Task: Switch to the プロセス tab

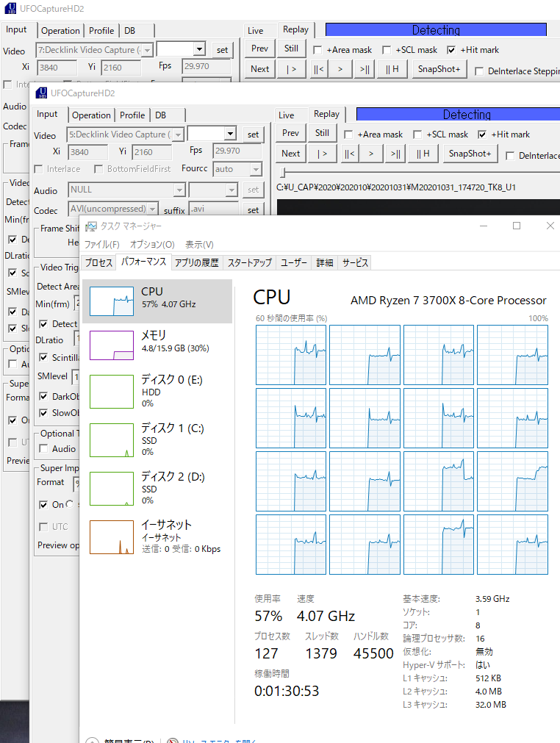Action: tap(98, 262)
